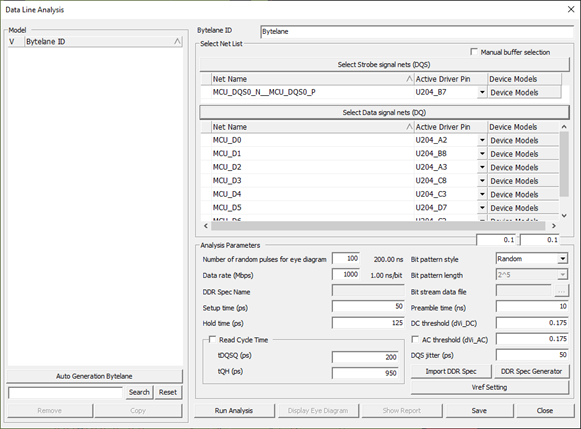The width and height of the screenshot is (581, 429).
Task: Click the net list scroll-down arrow
Action: [x=564, y=215]
